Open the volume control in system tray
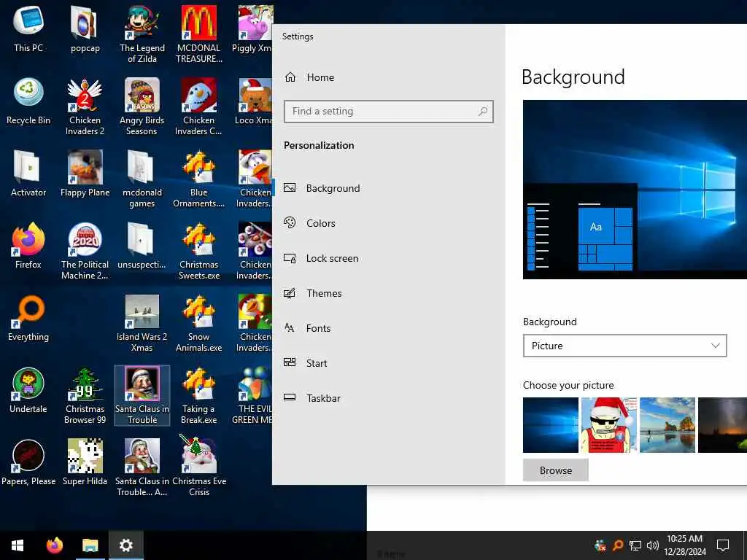 pyautogui.click(x=653, y=545)
